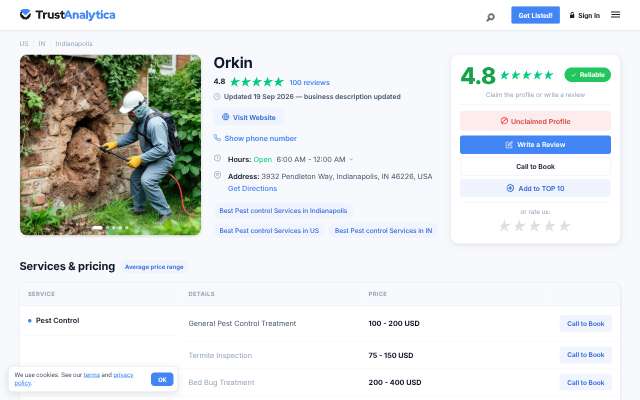Click the plus icon on Add to TOP 10
640x400 pixels.
pyautogui.click(x=510, y=188)
